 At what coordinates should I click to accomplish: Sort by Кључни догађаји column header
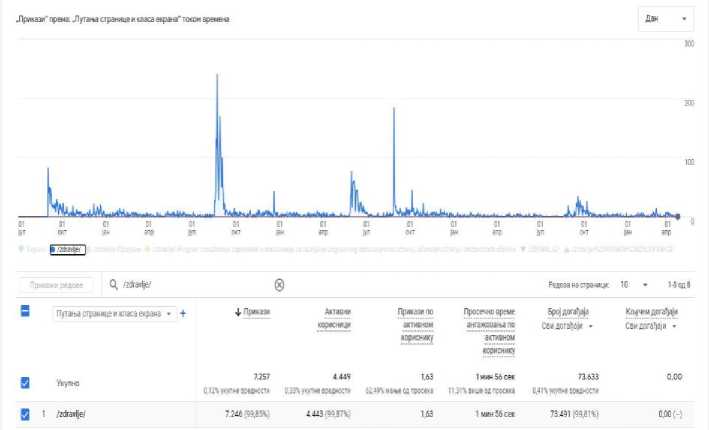click(652, 312)
